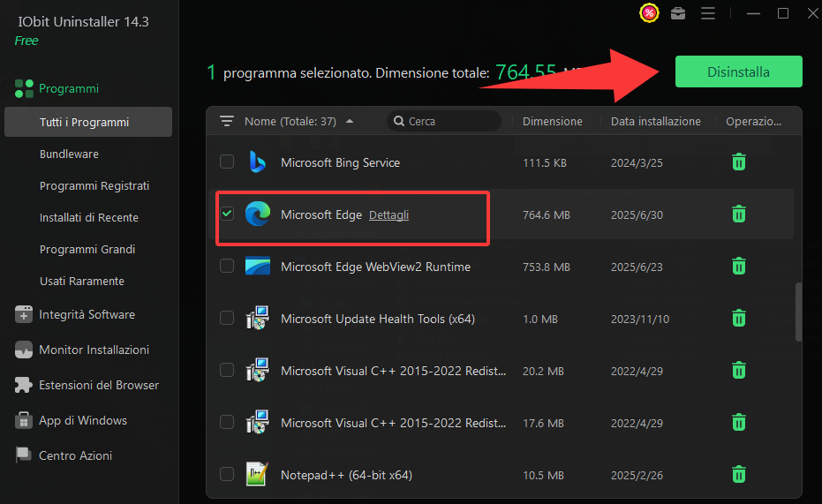Viewport: 822px width, 504px height.
Task: Click the Microsoft Edge app icon
Action: pos(258,214)
